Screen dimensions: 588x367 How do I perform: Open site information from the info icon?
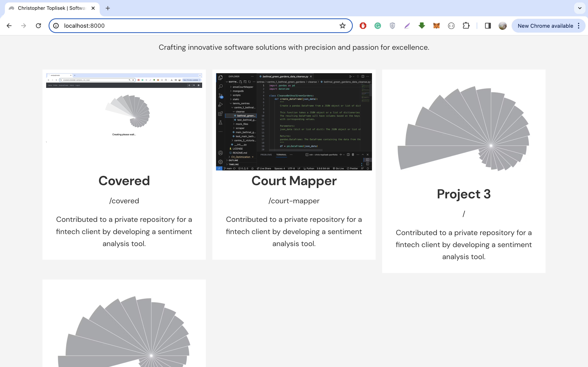56,25
